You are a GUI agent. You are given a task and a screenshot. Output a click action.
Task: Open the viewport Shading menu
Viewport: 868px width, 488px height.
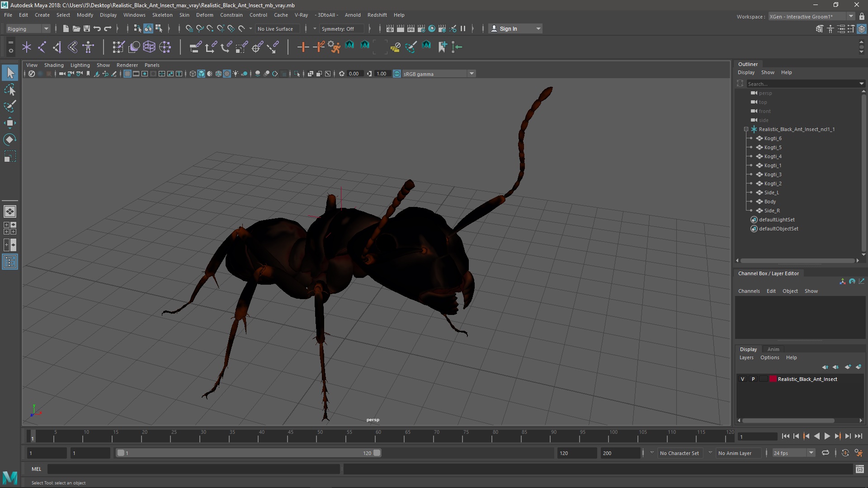[x=54, y=65]
